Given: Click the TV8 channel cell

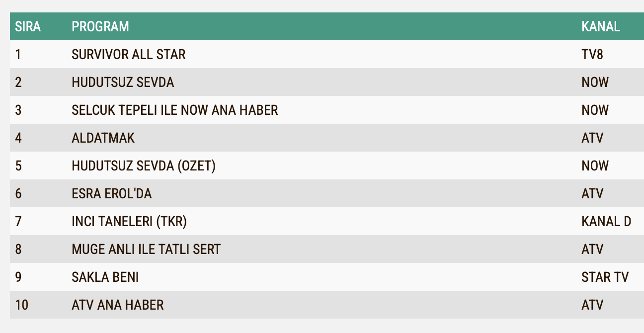Looking at the screenshot, I should click(592, 54).
